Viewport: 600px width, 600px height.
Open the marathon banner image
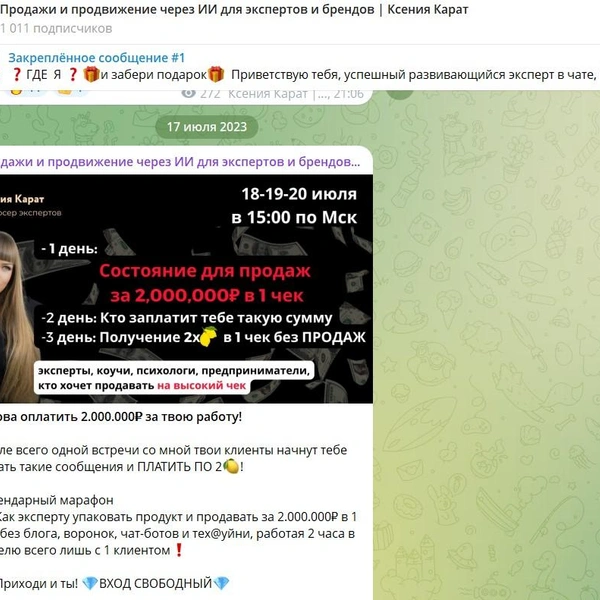point(186,289)
